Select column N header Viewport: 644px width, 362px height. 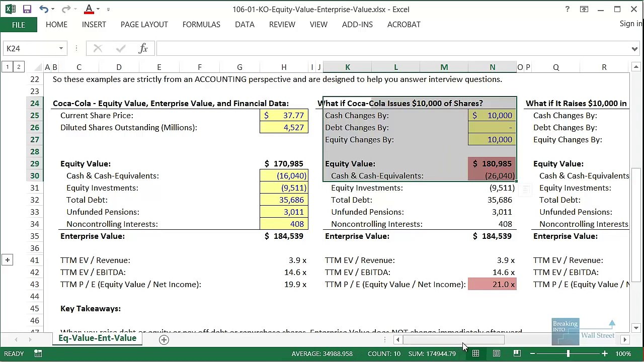click(x=492, y=67)
